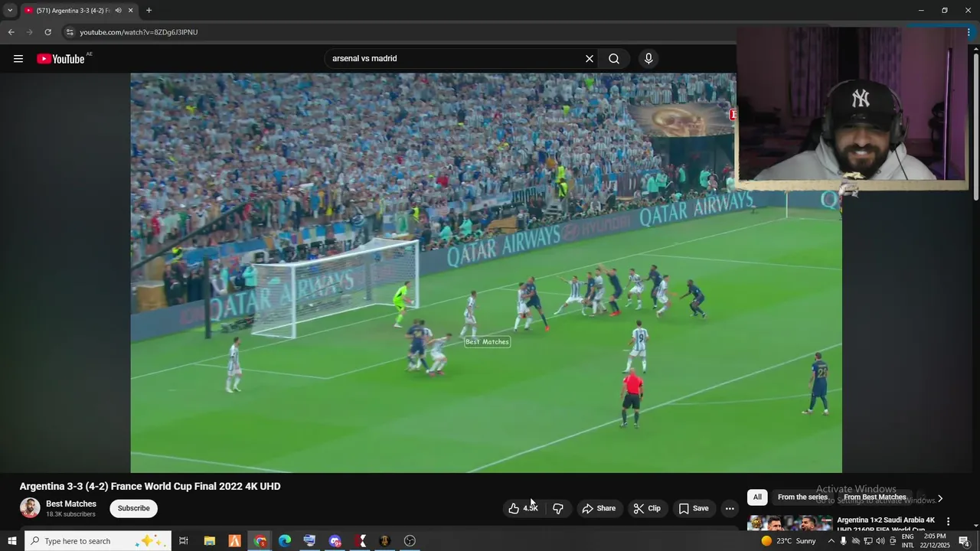The height and width of the screenshot is (551, 980).
Task: Open the dark round-icon app before OBS
Action: click(384, 541)
